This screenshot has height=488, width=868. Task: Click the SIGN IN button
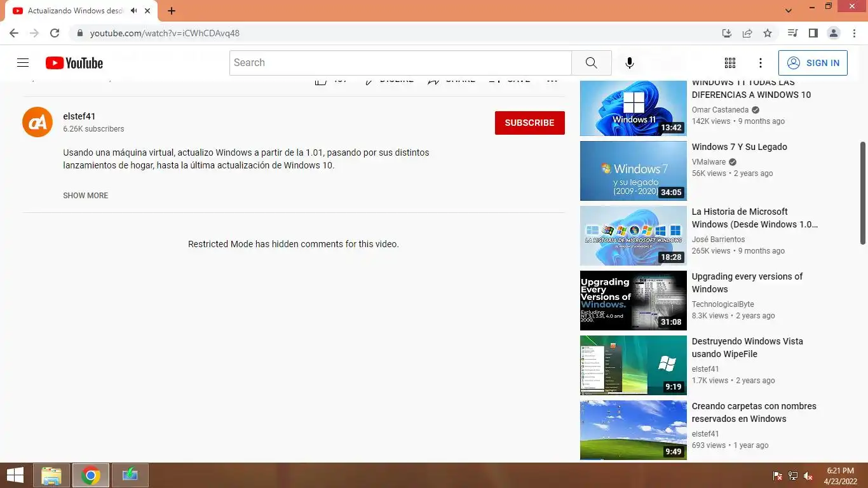[813, 63]
